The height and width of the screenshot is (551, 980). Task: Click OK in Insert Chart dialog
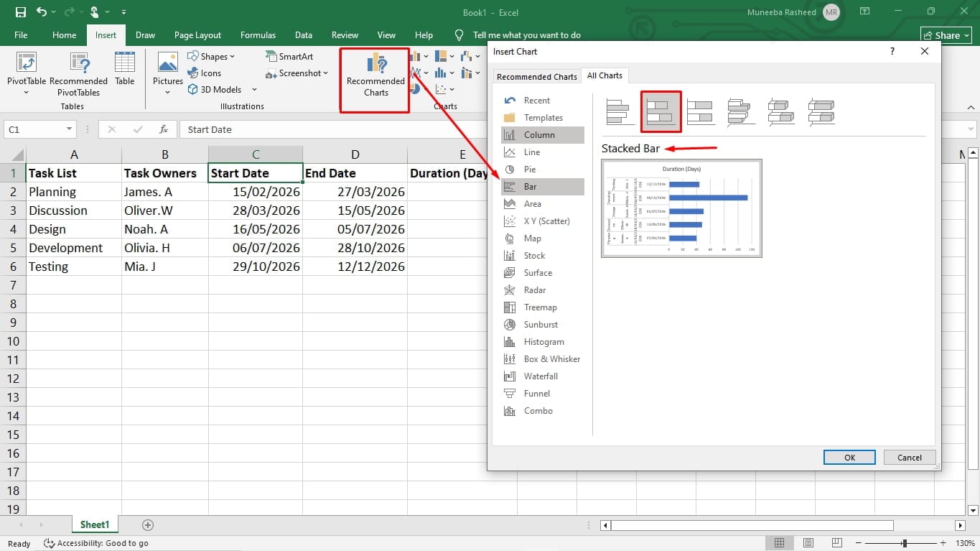(849, 458)
